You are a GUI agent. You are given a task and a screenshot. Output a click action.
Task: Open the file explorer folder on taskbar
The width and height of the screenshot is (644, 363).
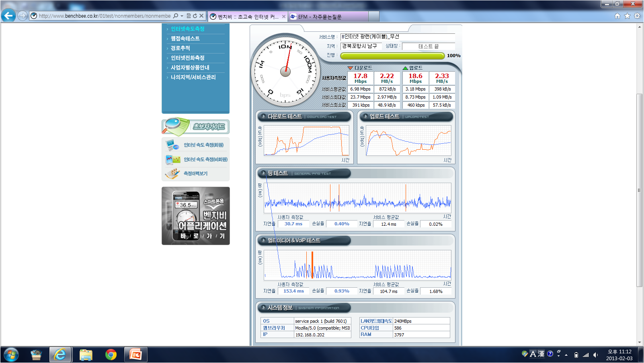[86, 355]
